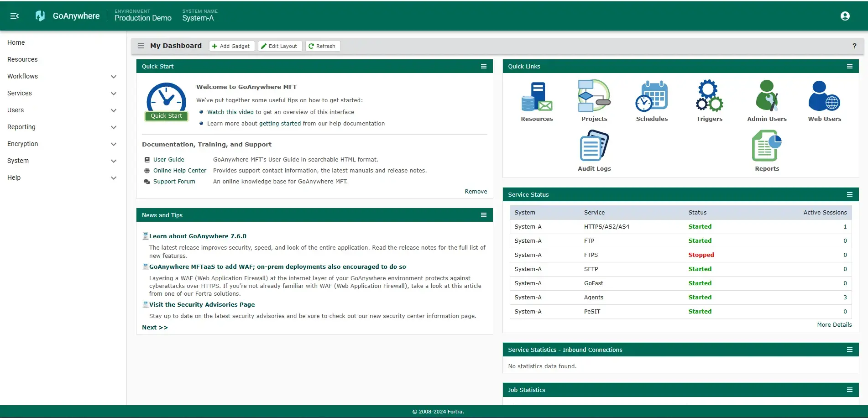Viewport: 868px width, 418px height.
Task: Open the Quick Start gadget menu
Action: click(x=483, y=66)
